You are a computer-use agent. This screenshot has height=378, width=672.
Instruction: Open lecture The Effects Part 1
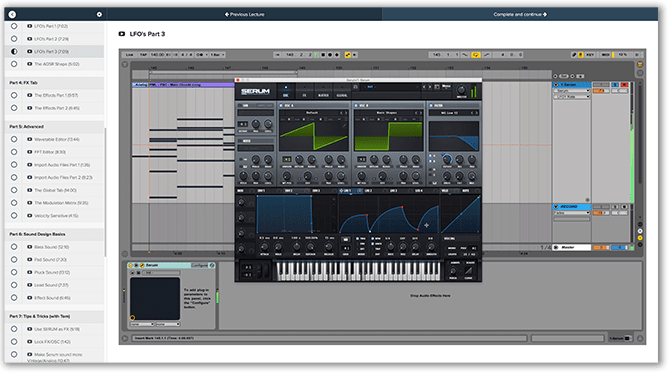[56, 95]
